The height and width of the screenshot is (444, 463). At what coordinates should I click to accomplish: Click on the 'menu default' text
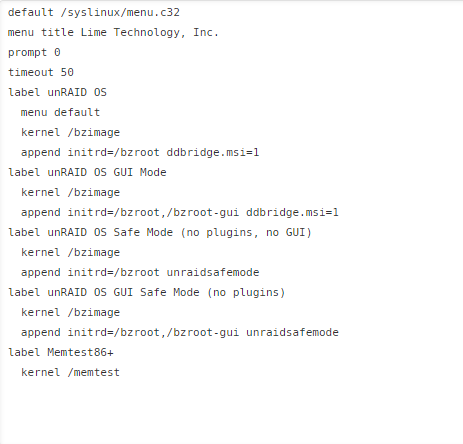click(60, 113)
